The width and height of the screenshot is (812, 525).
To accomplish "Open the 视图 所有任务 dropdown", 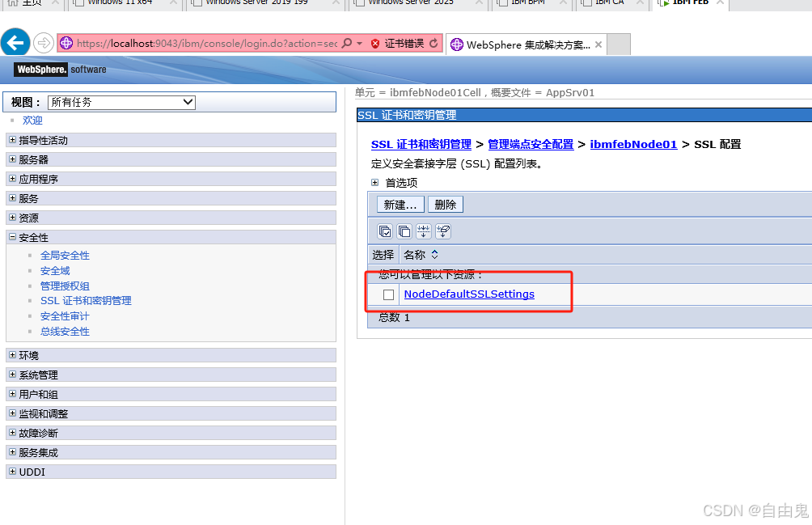I will tap(121, 102).
